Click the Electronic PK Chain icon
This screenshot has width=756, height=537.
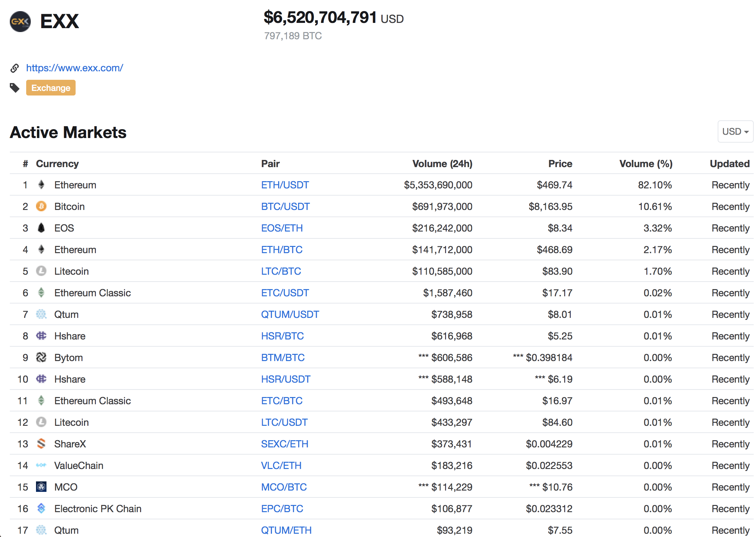click(41, 509)
